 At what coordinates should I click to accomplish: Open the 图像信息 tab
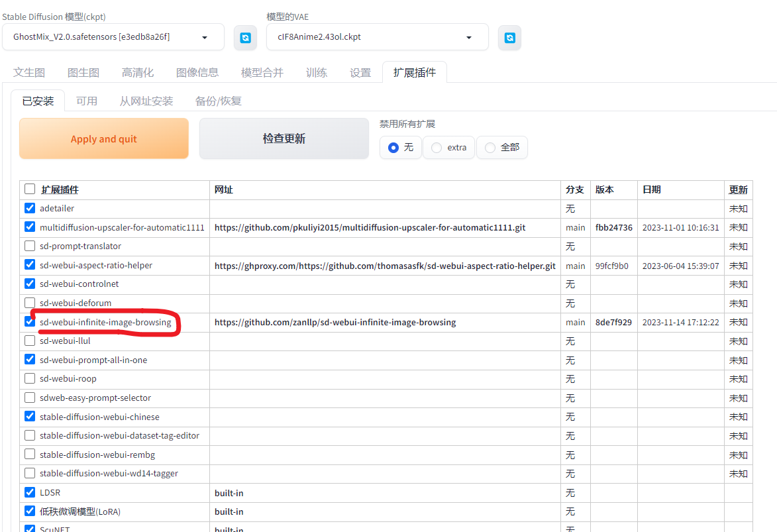tap(197, 73)
